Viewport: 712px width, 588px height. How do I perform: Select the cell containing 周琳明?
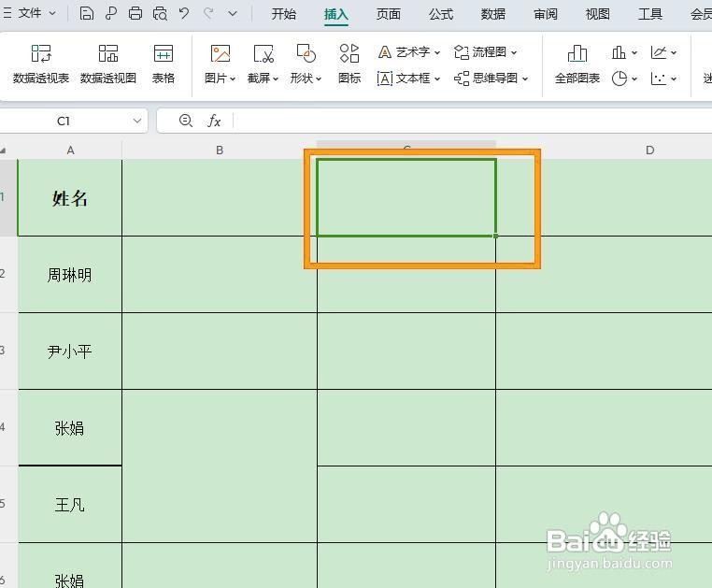point(70,275)
